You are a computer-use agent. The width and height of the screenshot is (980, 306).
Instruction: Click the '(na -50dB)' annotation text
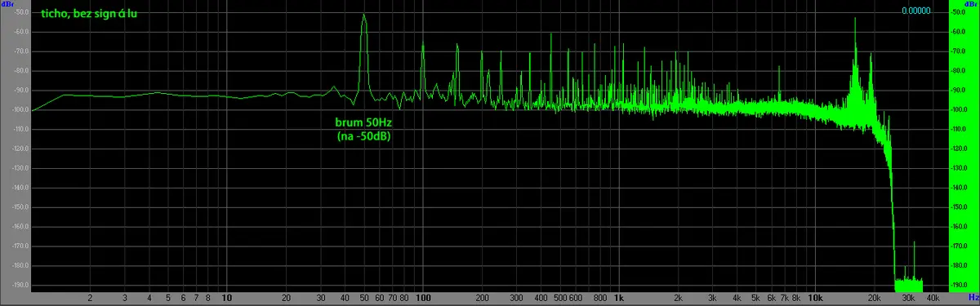[364, 135]
